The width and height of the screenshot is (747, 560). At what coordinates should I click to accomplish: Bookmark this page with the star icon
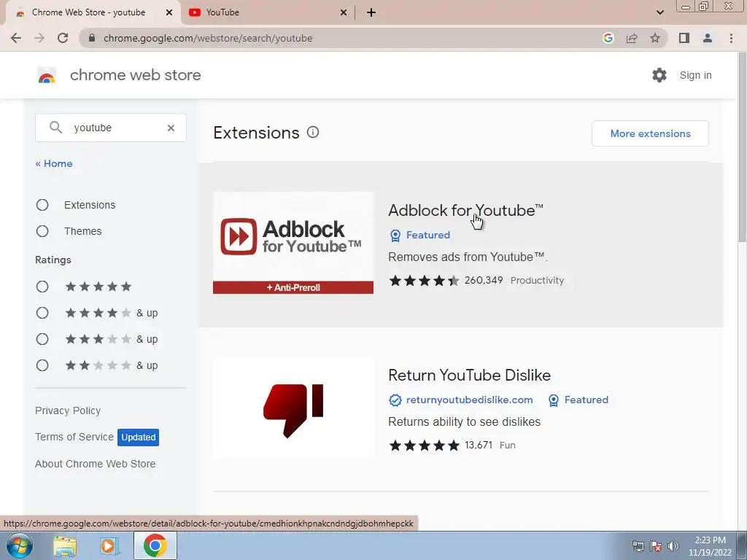[655, 38]
